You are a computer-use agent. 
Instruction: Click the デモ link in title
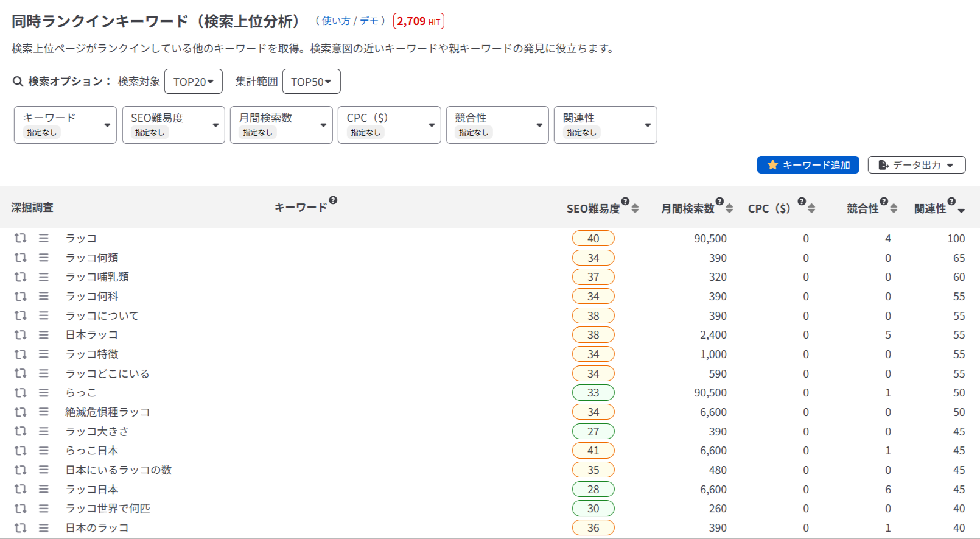[369, 21]
